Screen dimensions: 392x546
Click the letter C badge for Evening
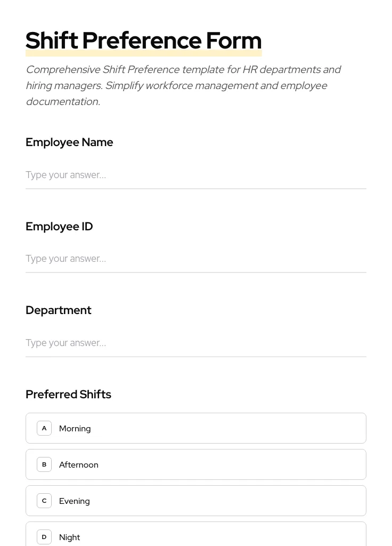click(x=44, y=500)
